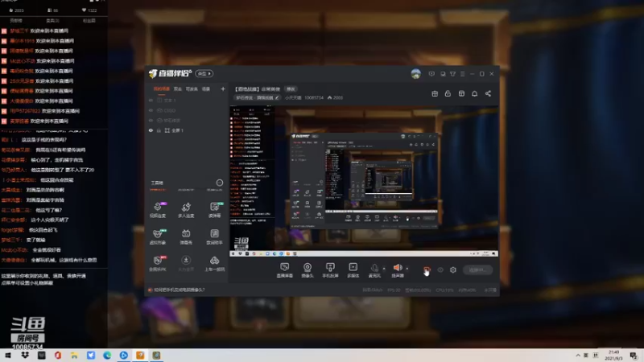The image size is (644, 362).
Task: Select the first orange scene tab
Action: (x=162, y=88)
